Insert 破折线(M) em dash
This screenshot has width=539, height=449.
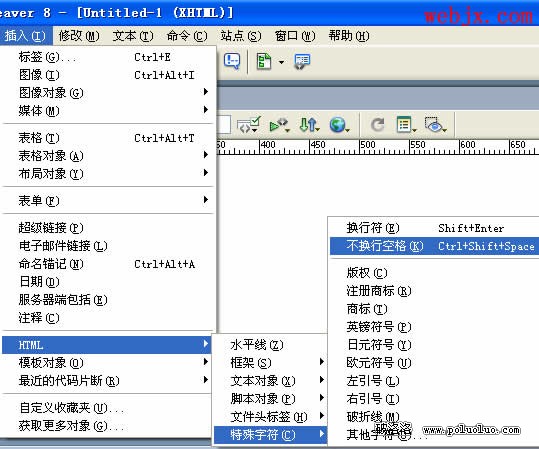pos(434,417)
